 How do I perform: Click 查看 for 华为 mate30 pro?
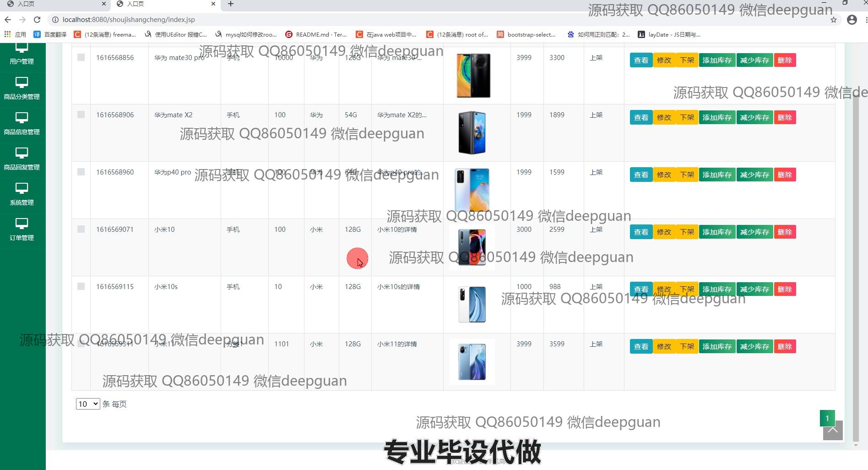[x=641, y=60]
